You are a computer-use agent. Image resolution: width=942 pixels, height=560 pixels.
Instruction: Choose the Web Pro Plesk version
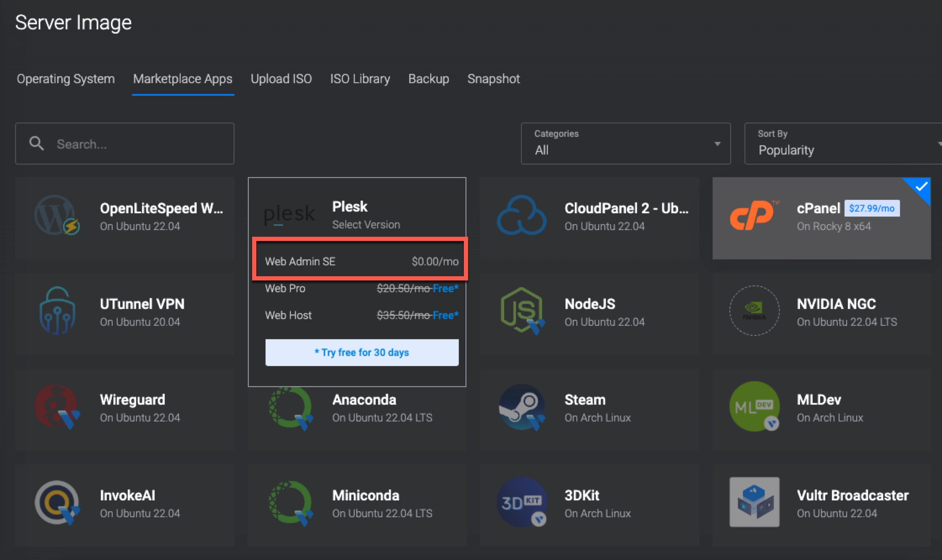pyautogui.click(x=360, y=288)
